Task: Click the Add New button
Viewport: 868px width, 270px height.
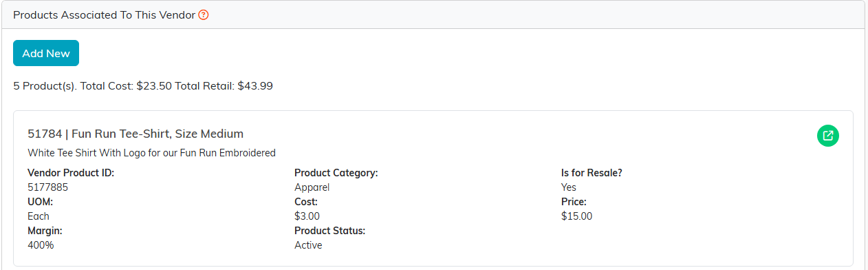Action: coord(46,53)
